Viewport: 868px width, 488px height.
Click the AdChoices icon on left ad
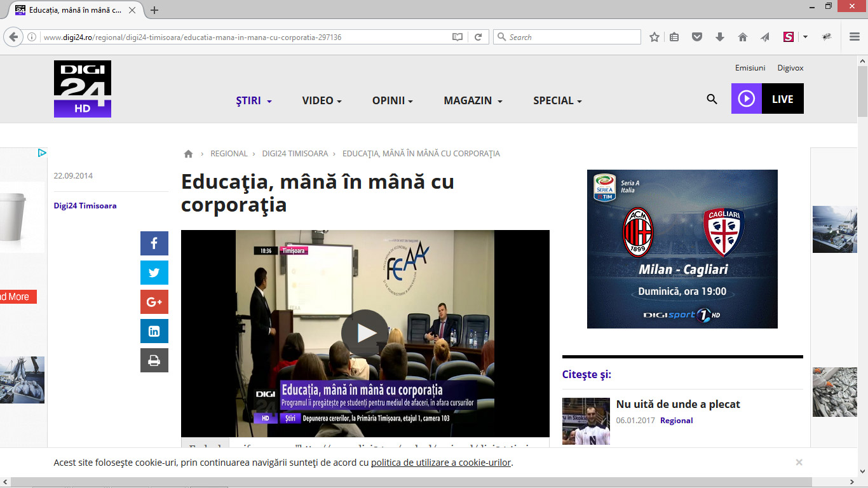point(41,152)
